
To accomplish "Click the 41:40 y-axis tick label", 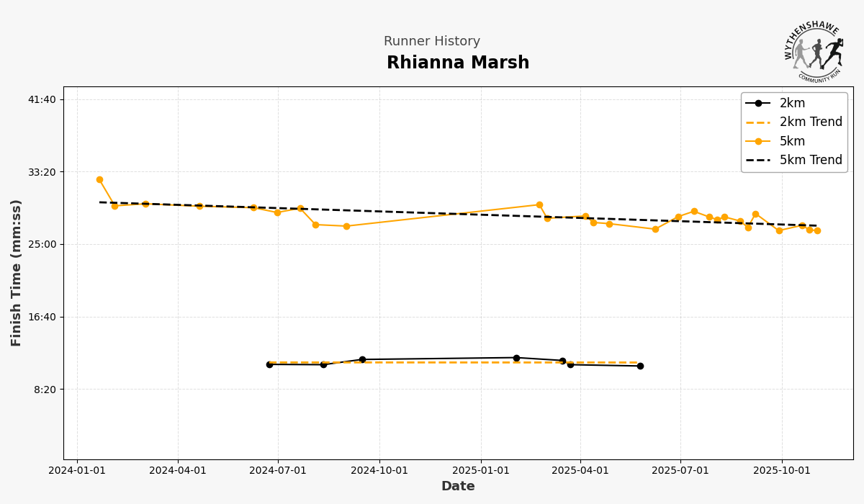I will tap(42, 99).
